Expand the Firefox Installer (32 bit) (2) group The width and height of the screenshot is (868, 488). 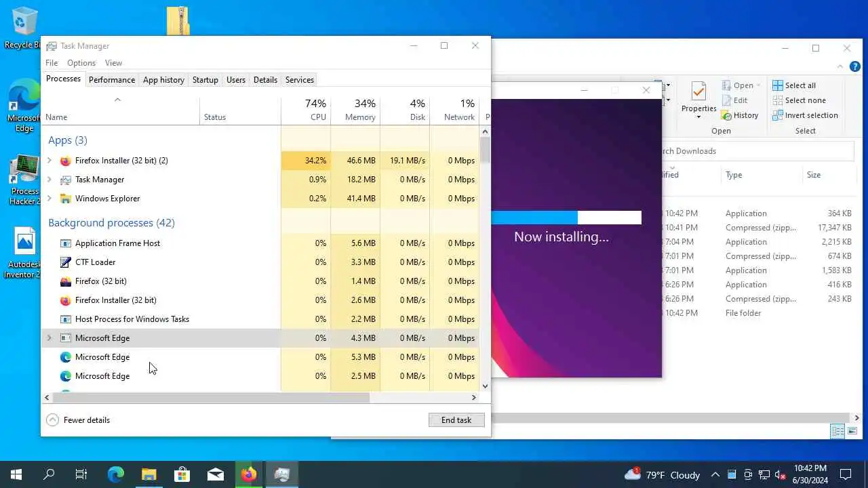point(49,161)
